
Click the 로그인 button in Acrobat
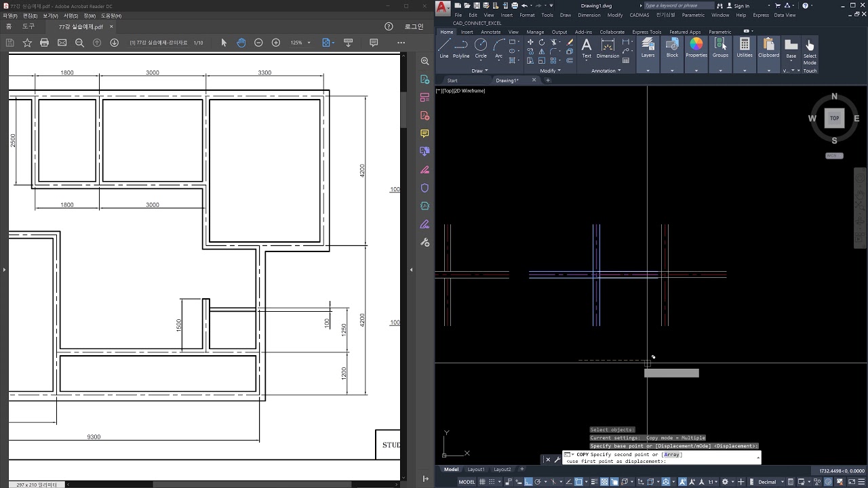tap(414, 26)
